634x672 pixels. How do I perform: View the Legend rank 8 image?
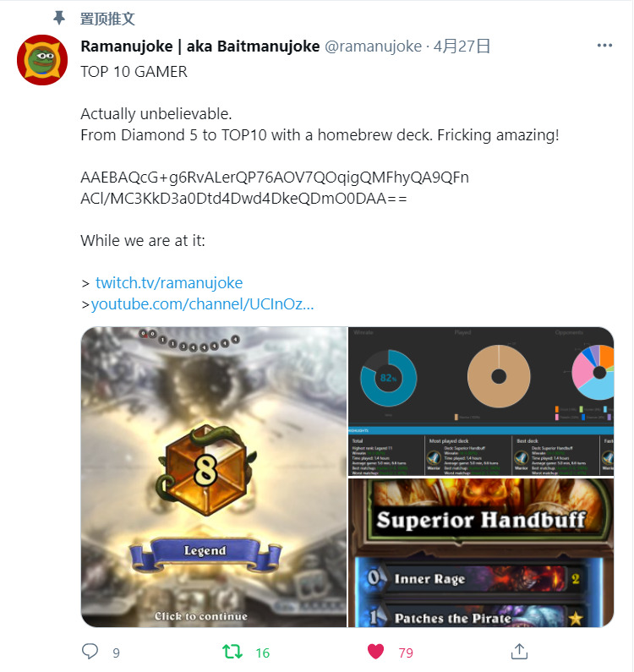[x=214, y=477]
